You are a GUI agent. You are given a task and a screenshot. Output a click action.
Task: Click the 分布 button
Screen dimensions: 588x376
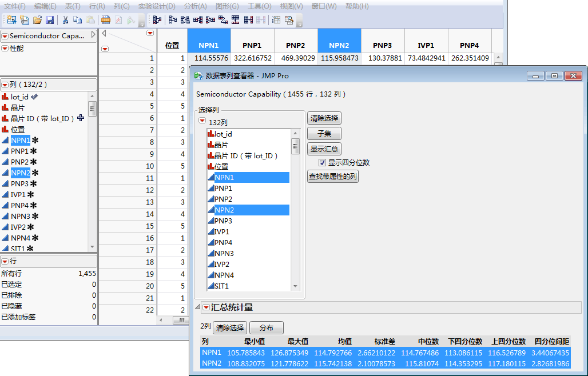(x=266, y=328)
